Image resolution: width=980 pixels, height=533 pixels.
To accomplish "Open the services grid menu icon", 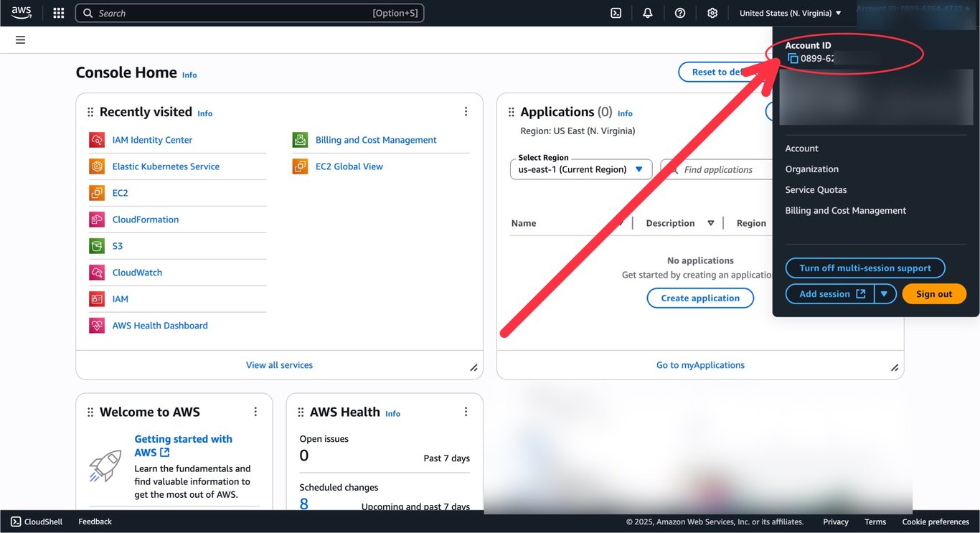I will coord(59,13).
